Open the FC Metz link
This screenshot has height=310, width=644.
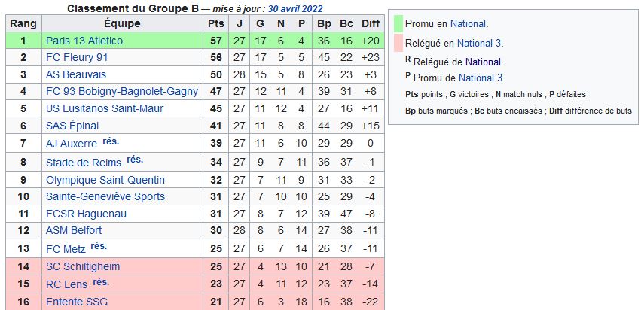[66, 249]
